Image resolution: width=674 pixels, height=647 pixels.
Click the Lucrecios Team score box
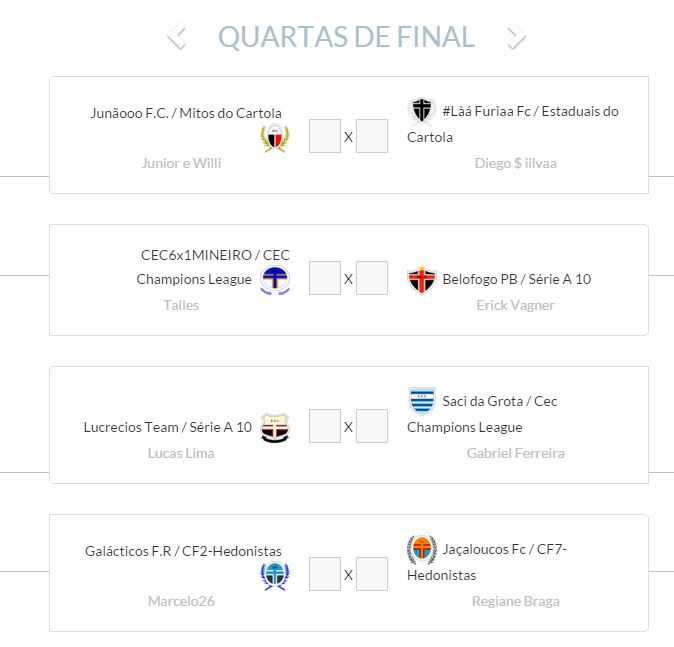tap(325, 426)
